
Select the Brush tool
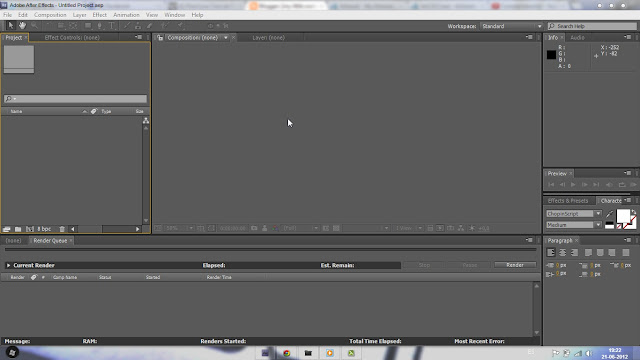[127, 26]
